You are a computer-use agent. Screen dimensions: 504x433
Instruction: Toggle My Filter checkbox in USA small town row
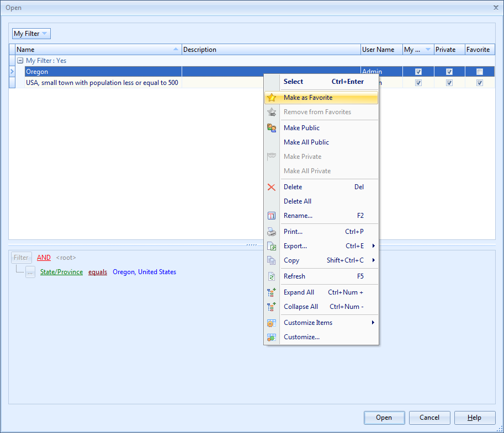tap(418, 83)
